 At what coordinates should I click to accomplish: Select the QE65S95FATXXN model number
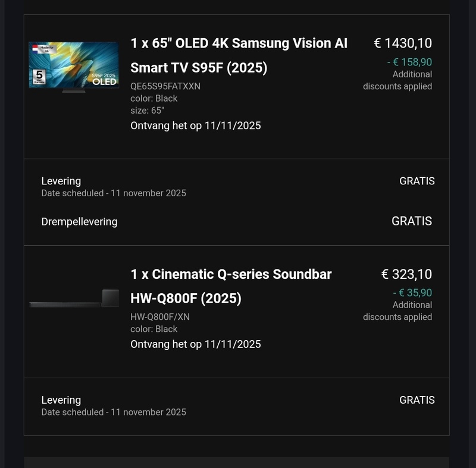click(x=165, y=86)
